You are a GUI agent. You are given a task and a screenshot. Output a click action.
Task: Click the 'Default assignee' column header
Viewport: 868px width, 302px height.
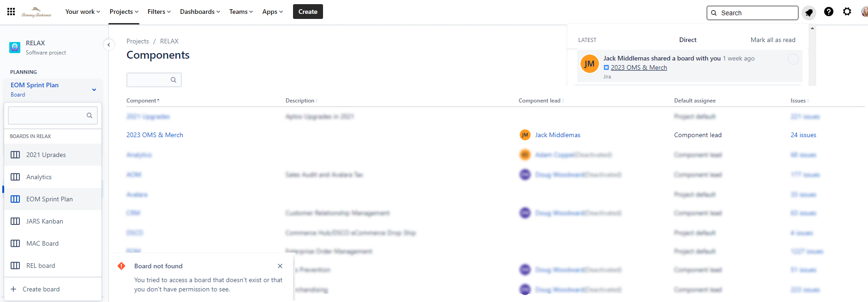(694, 101)
